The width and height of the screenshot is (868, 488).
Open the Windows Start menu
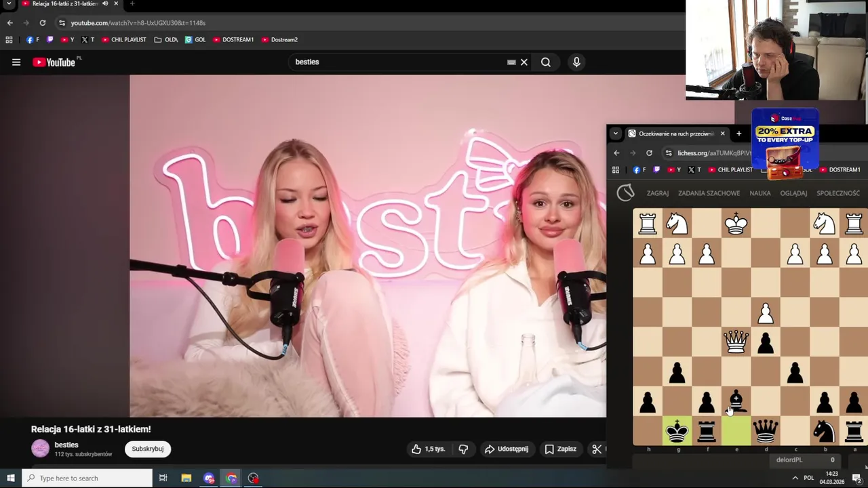10,478
